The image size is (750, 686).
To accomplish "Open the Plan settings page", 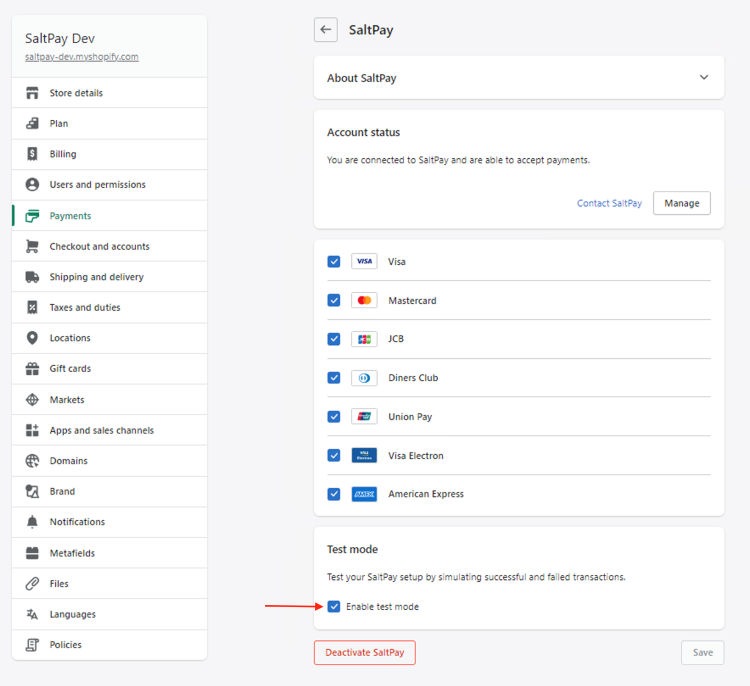I will click(110, 123).
